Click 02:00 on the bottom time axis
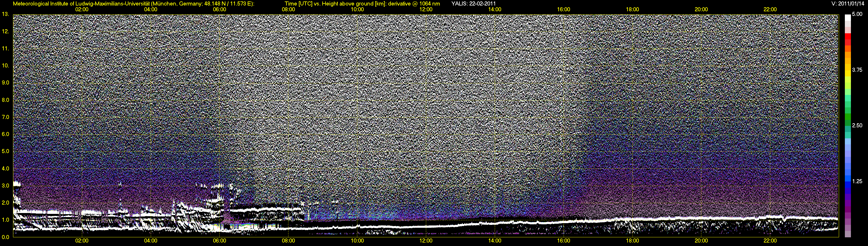 (82, 241)
